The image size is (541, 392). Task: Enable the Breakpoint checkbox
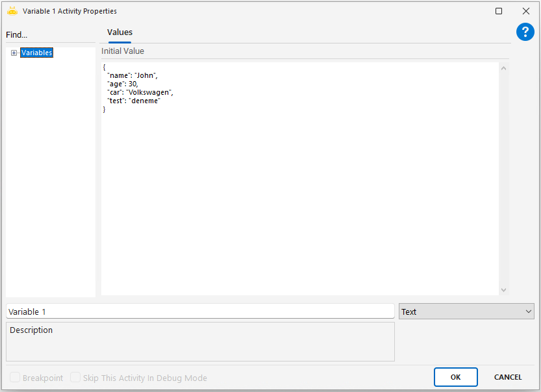(15, 378)
